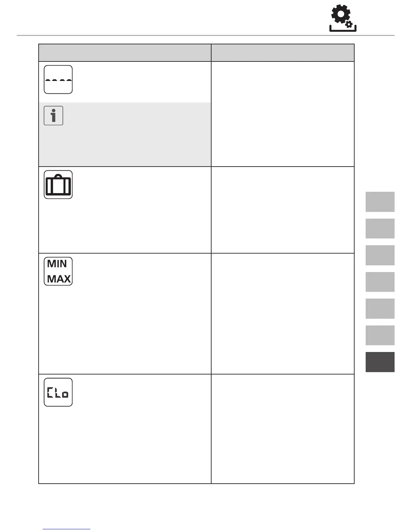Open the fifth light gray side tab
The height and width of the screenshot is (532, 411).
380,309
